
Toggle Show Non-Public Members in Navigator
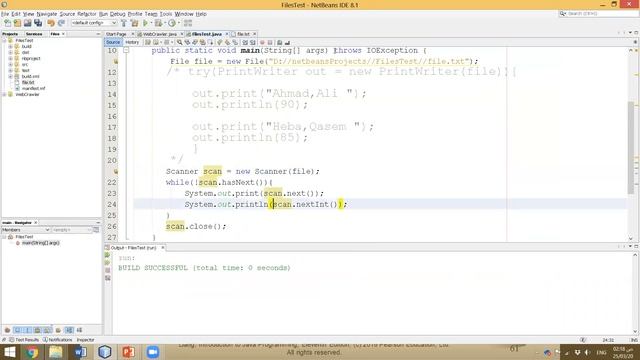37,330
